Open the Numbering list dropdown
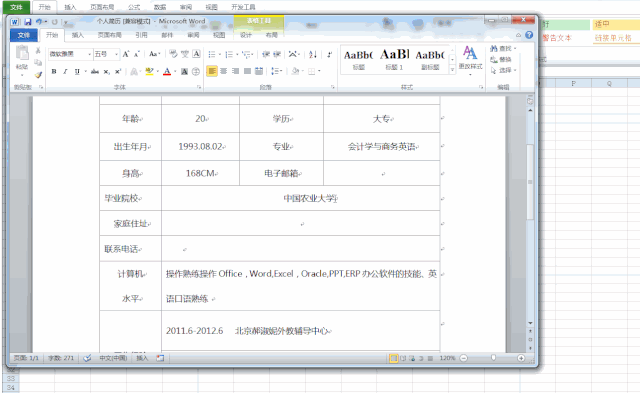Viewport: 640px width, 393px height. click(237, 54)
